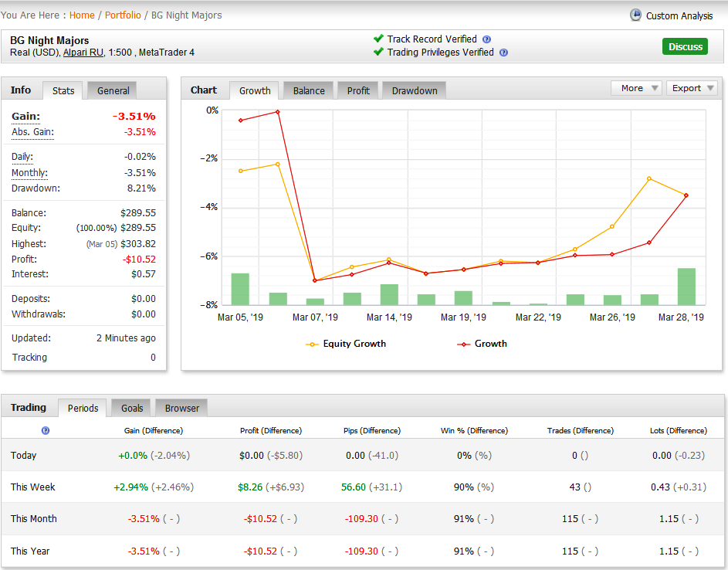728x570 pixels.
Task: Click the Mar 05 green volume bar
Action: coord(240,289)
